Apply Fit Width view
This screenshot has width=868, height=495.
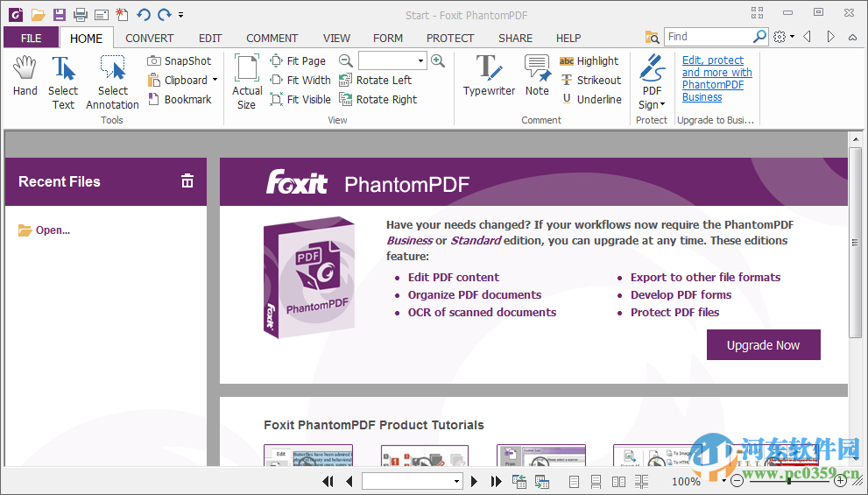click(300, 81)
